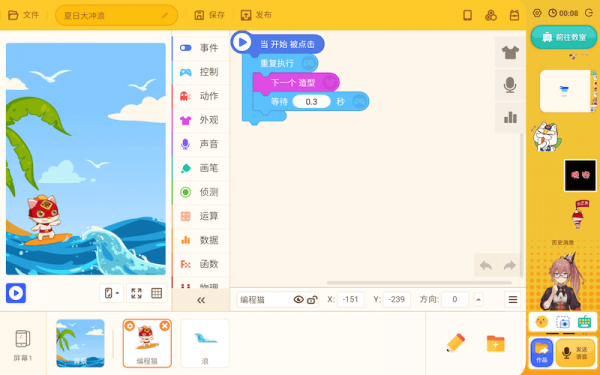The width and height of the screenshot is (600, 375).
Task: Enter fullscreen stage view
Action: pyautogui.click(x=136, y=293)
